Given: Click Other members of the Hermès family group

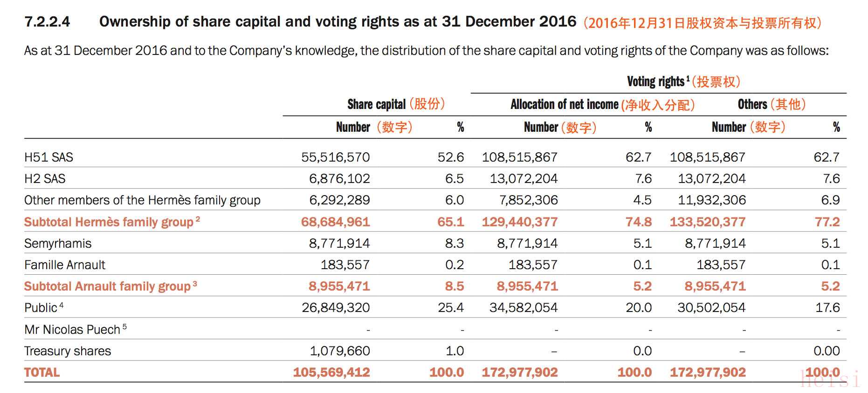Looking at the screenshot, I should pos(142,200).
